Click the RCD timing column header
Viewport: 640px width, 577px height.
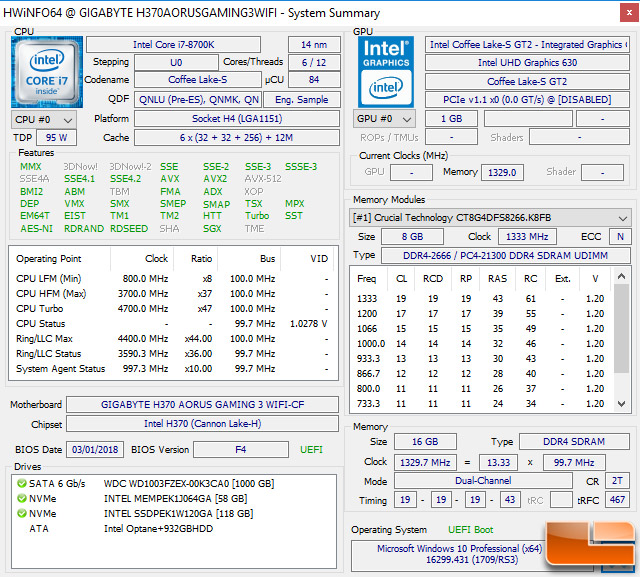pyautogui.click(x=433, y=279)
